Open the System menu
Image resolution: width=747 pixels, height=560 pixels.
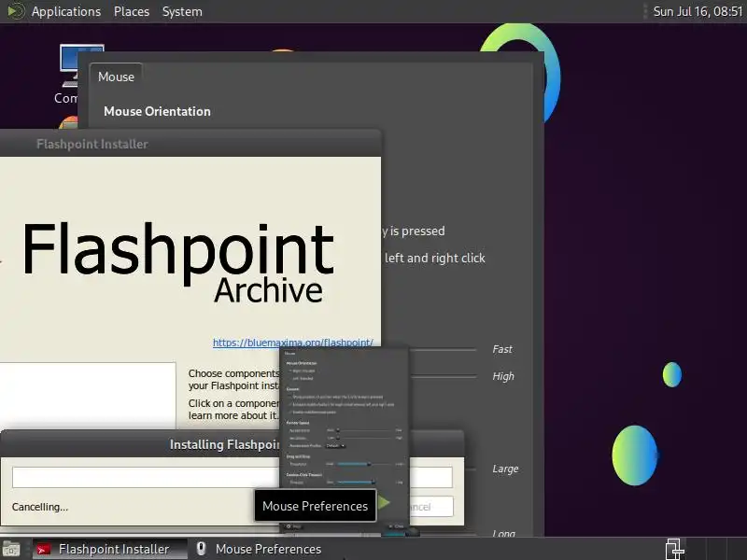pyautogui.click(x=182, y=11)
